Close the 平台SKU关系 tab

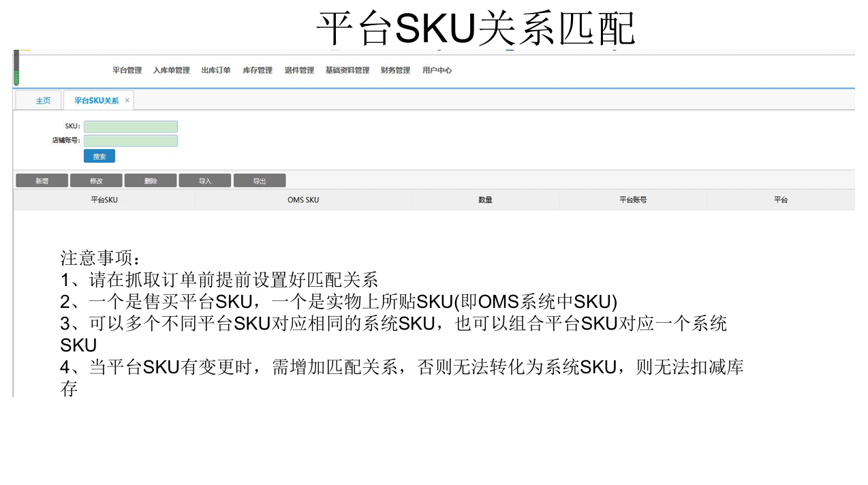(x=127, y=100)
